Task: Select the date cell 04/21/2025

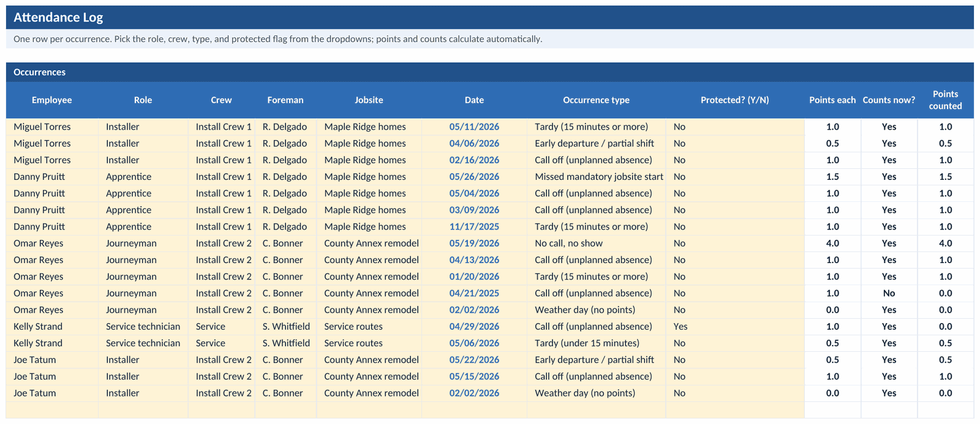Action: coord(474,293)
